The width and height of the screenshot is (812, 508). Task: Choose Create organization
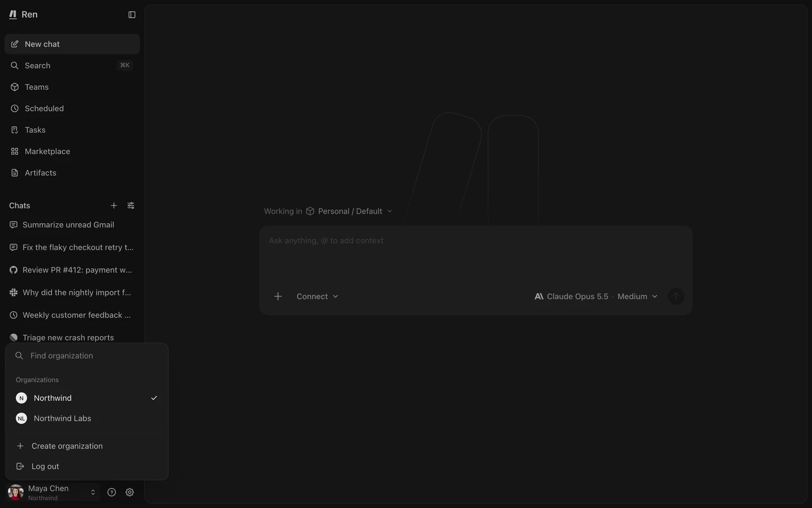pos(87,446)
